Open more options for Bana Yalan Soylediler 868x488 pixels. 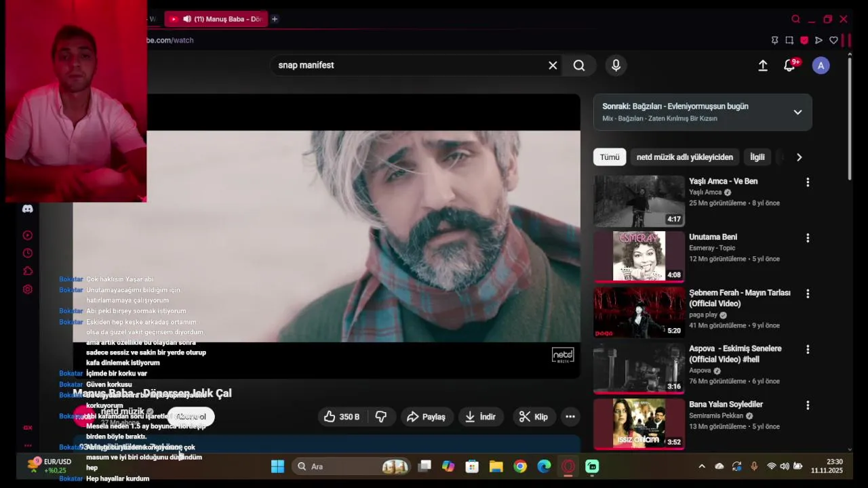click(807, 405)
